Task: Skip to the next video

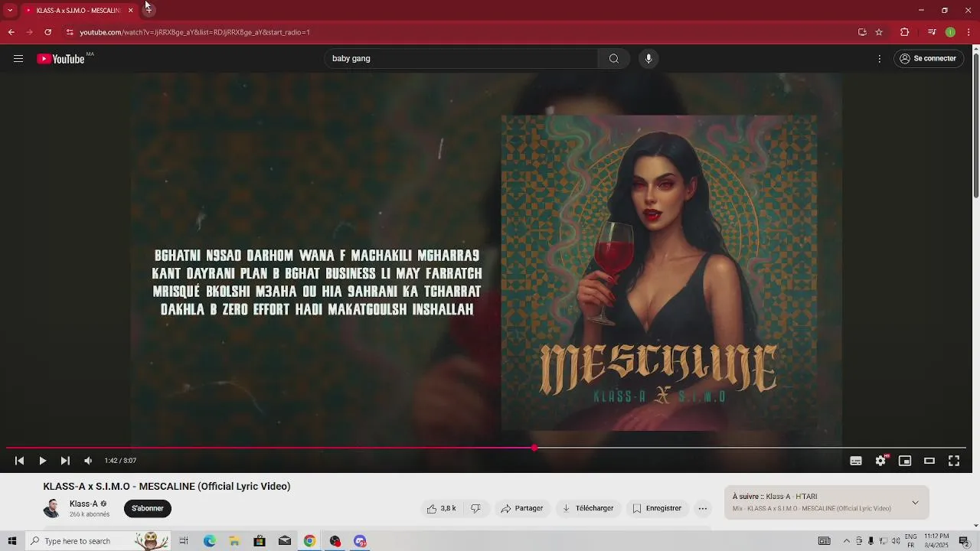Action: coord(65,461)
